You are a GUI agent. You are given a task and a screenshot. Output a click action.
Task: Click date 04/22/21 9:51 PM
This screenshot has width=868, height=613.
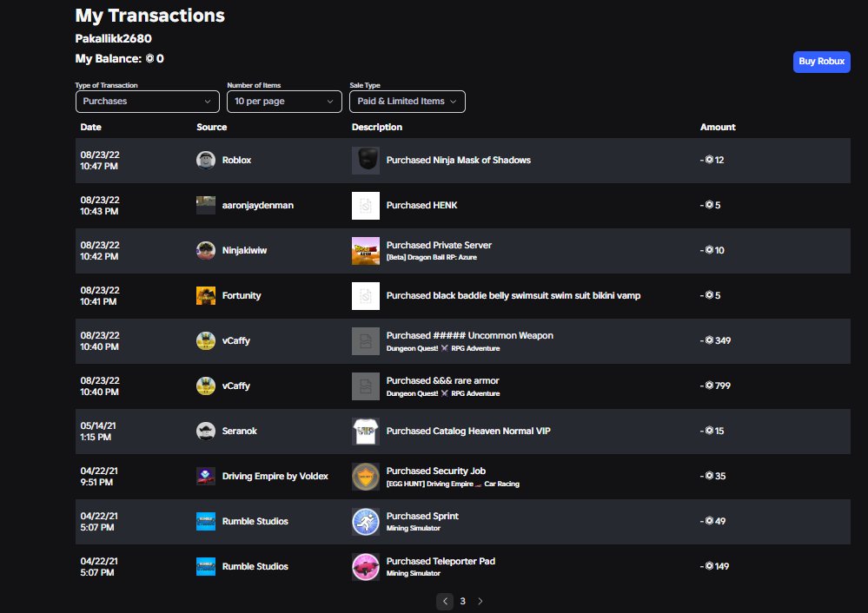[x=98, y=477]
